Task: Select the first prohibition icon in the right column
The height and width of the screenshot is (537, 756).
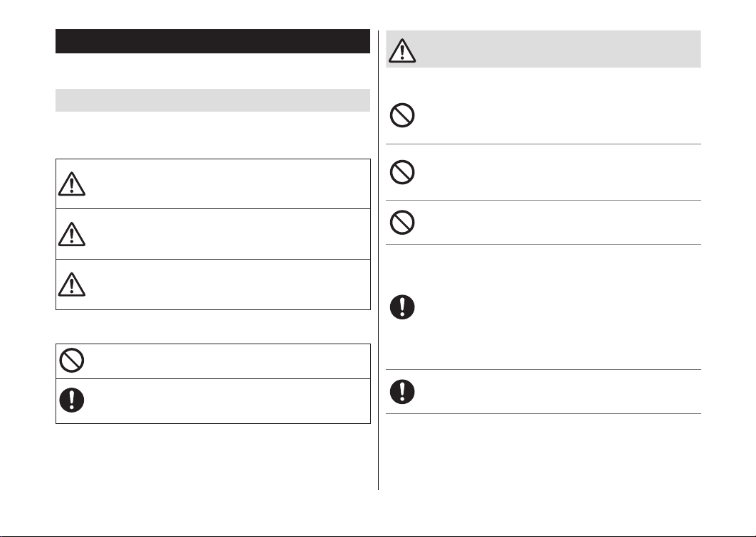Action: coord(402,115)
